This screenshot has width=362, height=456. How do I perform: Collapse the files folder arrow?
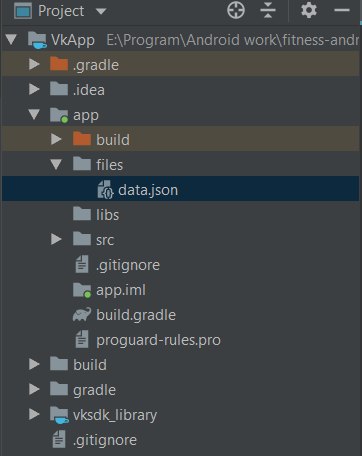click(56, 164)
